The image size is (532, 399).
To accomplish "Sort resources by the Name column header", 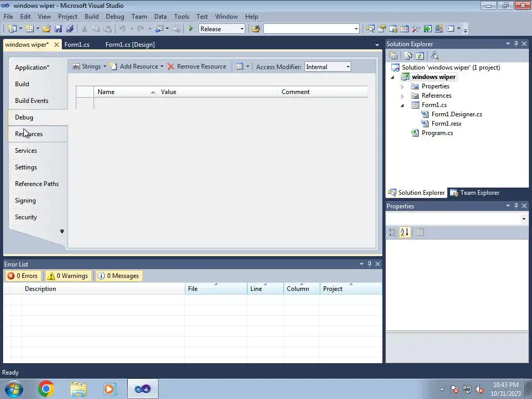I will point(125,92).
